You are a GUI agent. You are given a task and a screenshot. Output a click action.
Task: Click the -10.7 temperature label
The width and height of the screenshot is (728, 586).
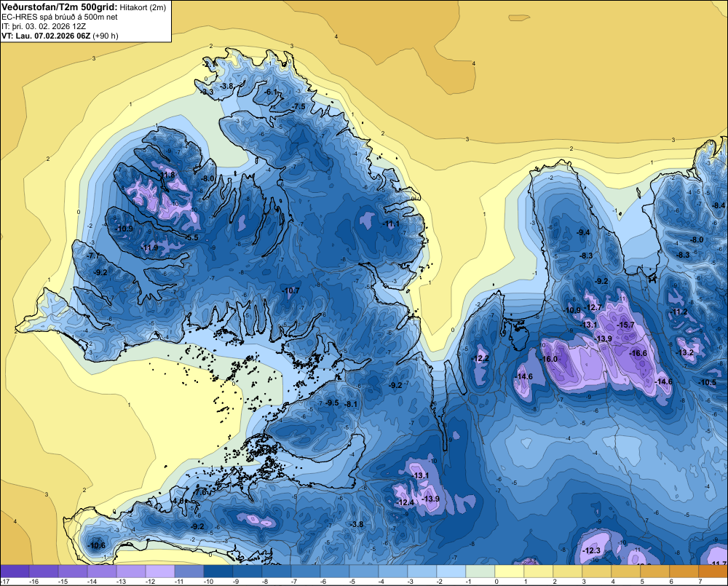[290, 291]
